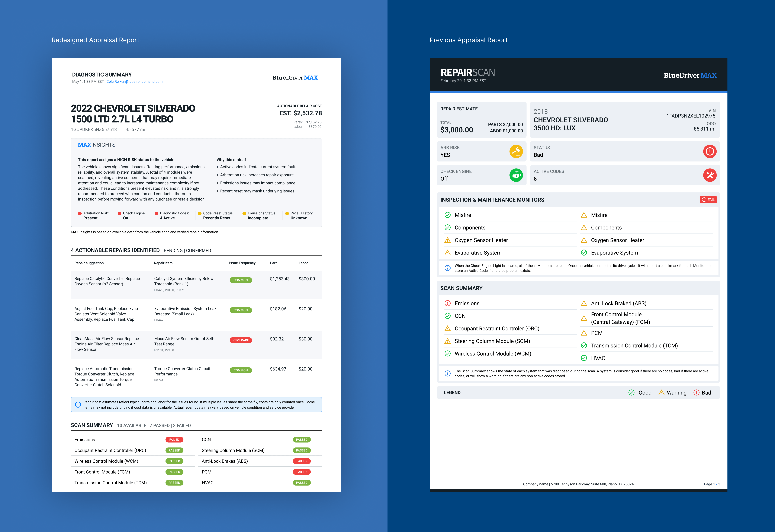This screenshot has width=775, height=532.
Task: Click red alert icon beside Emissions
Action: tap(448, 304)
